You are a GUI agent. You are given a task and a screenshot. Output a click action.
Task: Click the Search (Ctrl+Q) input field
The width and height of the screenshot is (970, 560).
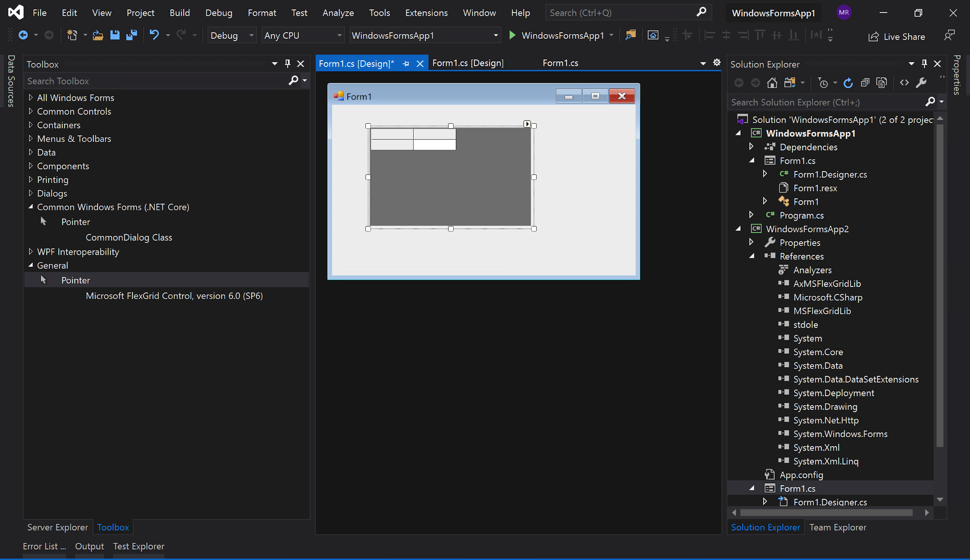click(629, 13)
